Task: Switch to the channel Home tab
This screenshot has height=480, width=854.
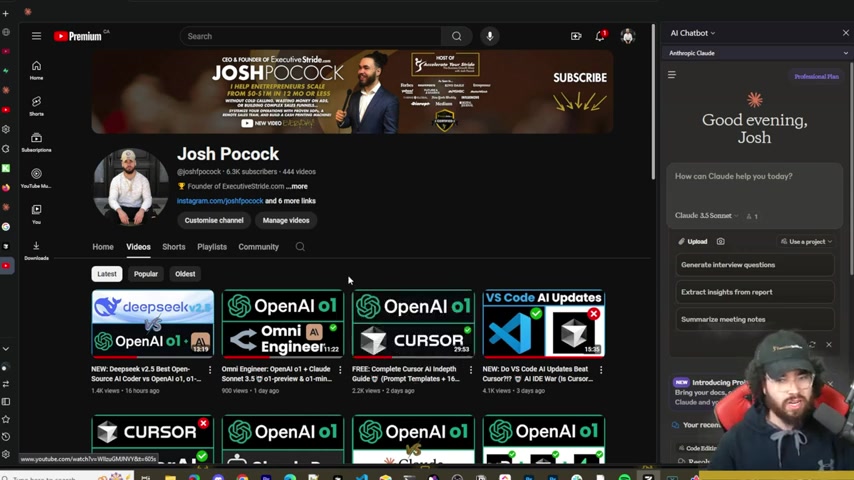Action: (x=103, y=247)
